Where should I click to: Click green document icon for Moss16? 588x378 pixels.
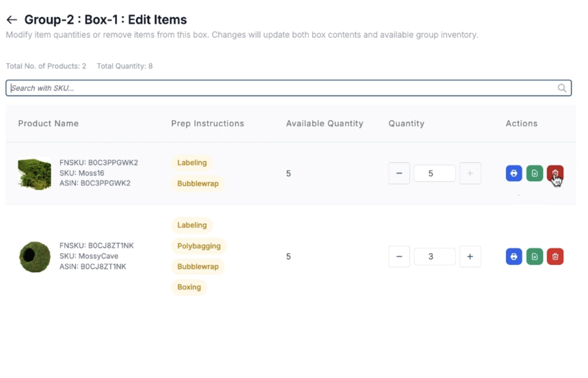tap(534, 174)
